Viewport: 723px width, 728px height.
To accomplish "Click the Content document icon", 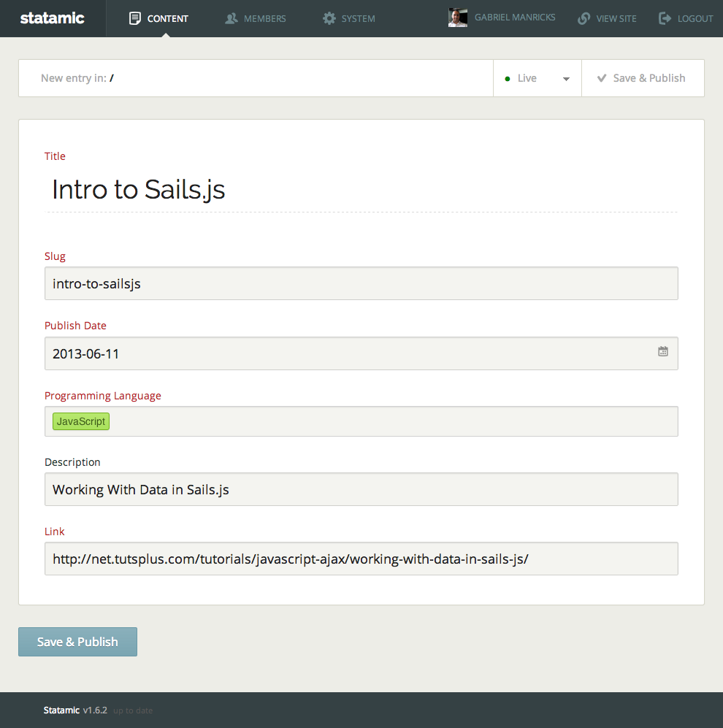I will pyautogui.click(x=134, y=18).
